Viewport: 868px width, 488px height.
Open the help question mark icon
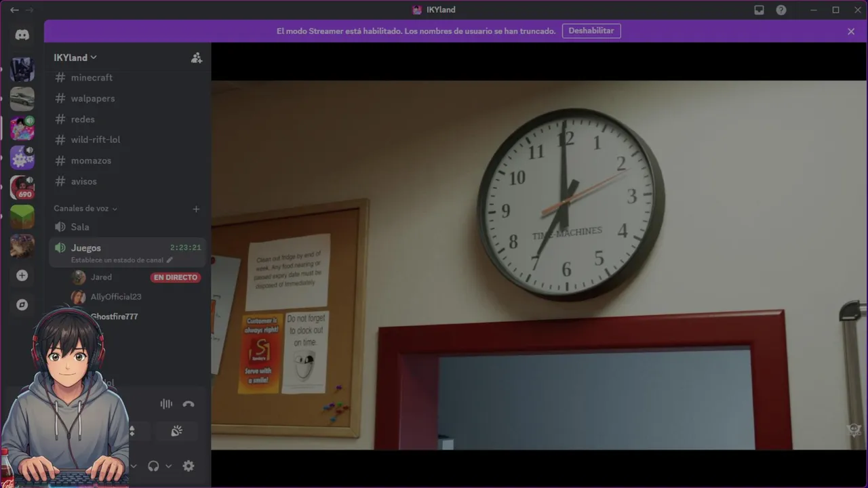781,10
